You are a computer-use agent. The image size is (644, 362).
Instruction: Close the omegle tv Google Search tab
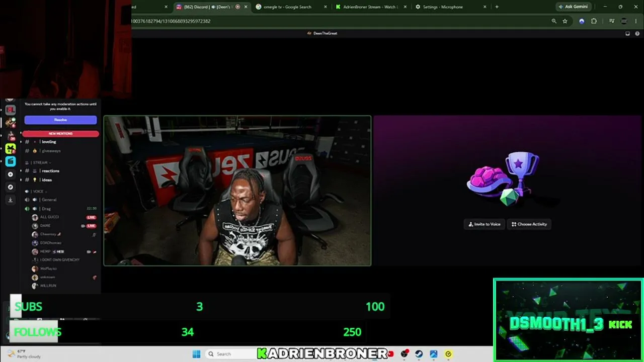point(326,7)
